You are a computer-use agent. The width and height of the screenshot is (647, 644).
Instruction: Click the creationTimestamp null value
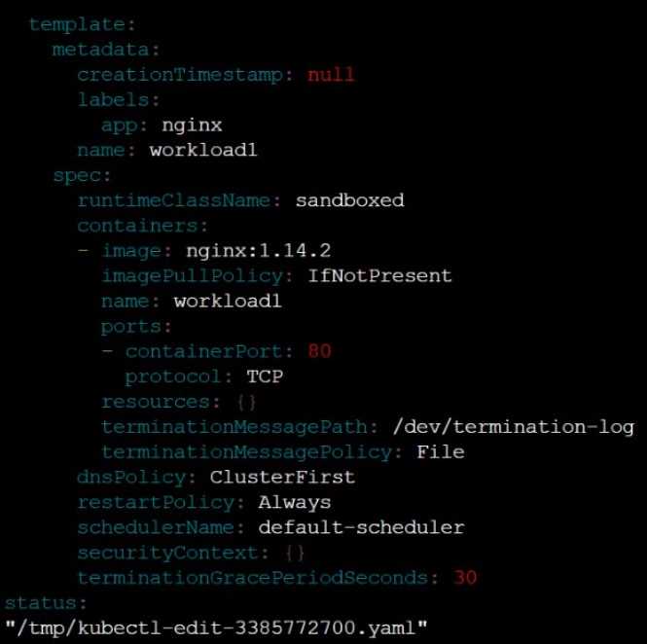332,75
